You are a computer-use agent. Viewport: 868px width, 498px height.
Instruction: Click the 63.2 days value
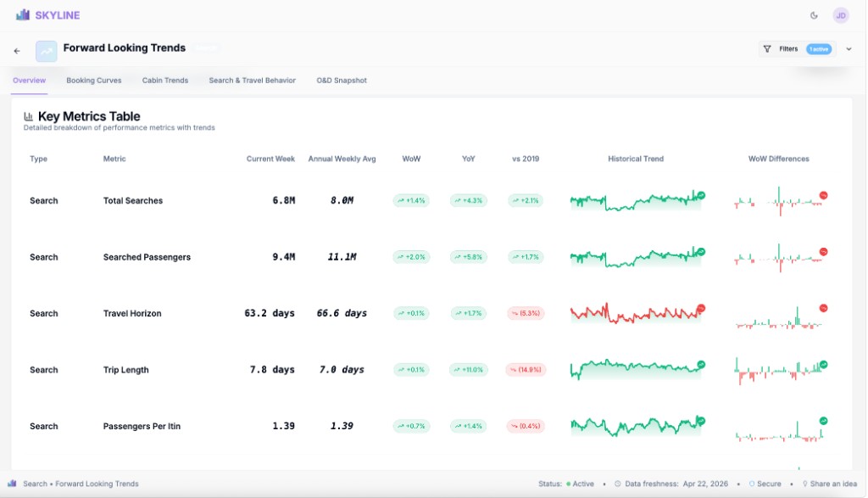(270, 314)
